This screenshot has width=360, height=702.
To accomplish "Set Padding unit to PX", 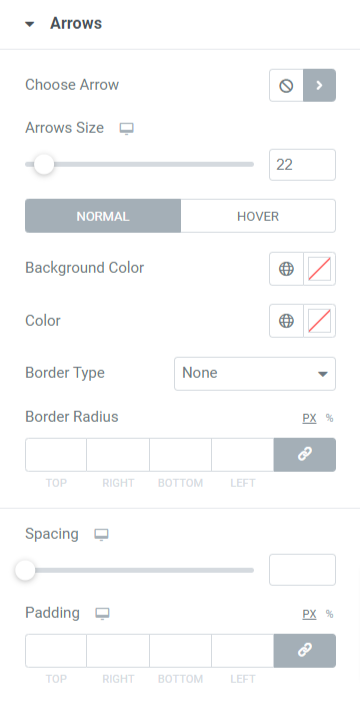I will click(309, 614).
